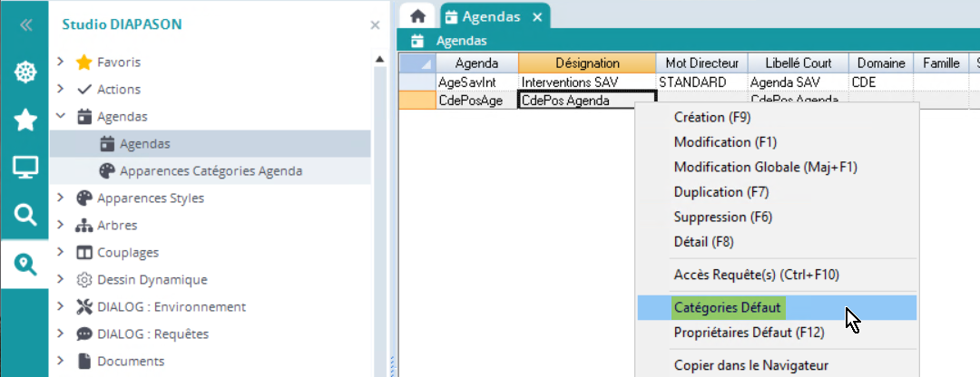
Task: Click the monitor screen icon in left rail
Action: pyautogui.click(x=24, y=167)
